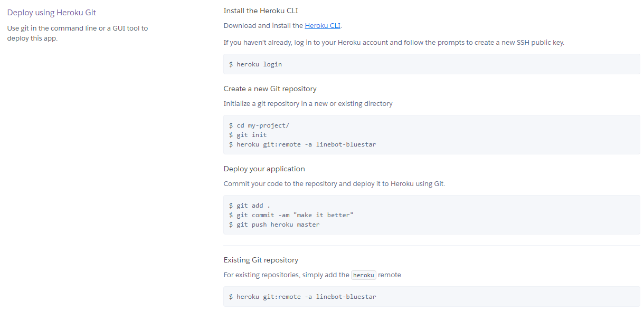Click the "$ cd my-project/" command line
Screen dimensions: 644x312
259,125
